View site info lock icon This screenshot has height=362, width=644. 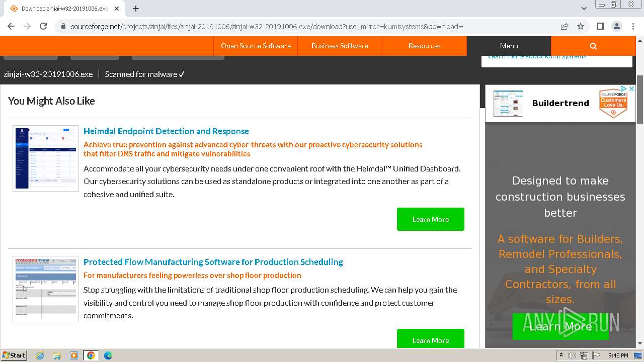click(63, 27)
